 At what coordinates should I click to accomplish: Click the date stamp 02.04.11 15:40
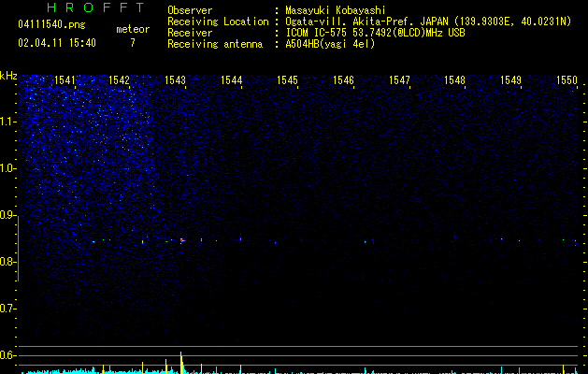click(57, 43)
